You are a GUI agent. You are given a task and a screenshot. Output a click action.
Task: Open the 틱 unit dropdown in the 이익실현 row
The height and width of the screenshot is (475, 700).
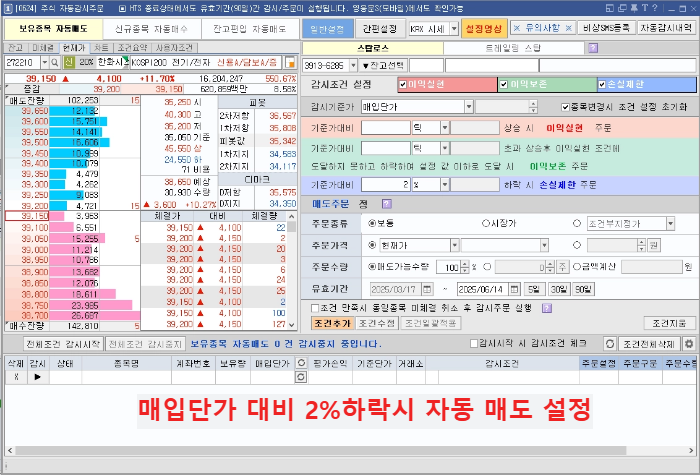(445, 128)
